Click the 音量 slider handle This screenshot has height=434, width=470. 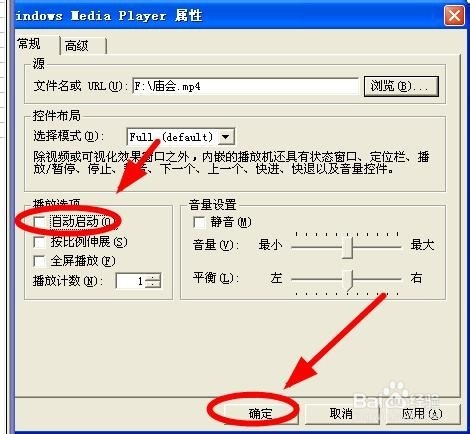(x=348, y=247)
